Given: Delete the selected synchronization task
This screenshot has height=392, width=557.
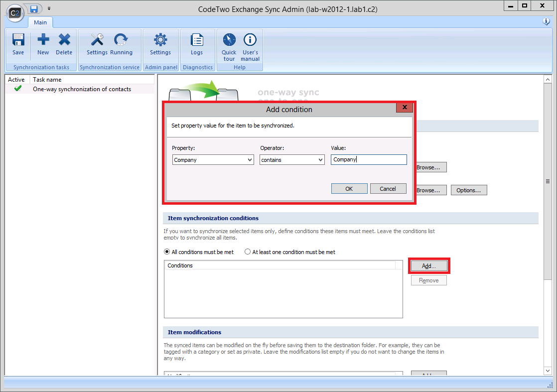Looking at the screenshot, I should click(x=64, y=44).
